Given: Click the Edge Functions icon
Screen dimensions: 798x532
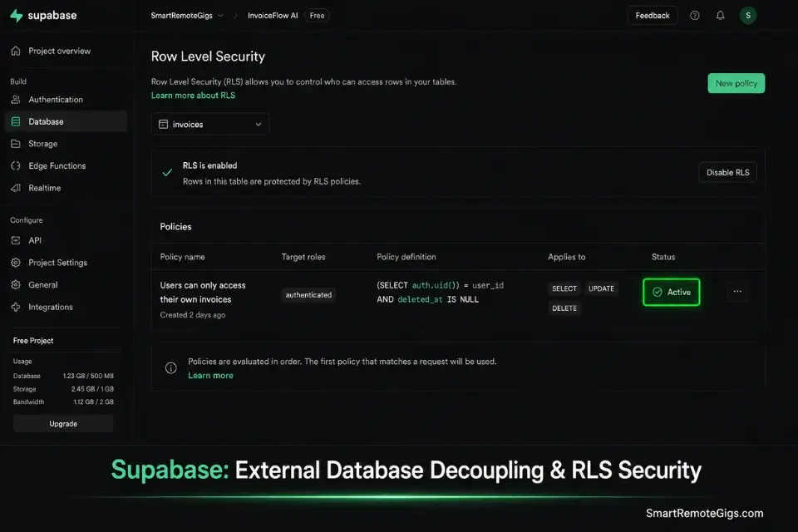Looking at the screenshot, I should [x=16, y=165].
